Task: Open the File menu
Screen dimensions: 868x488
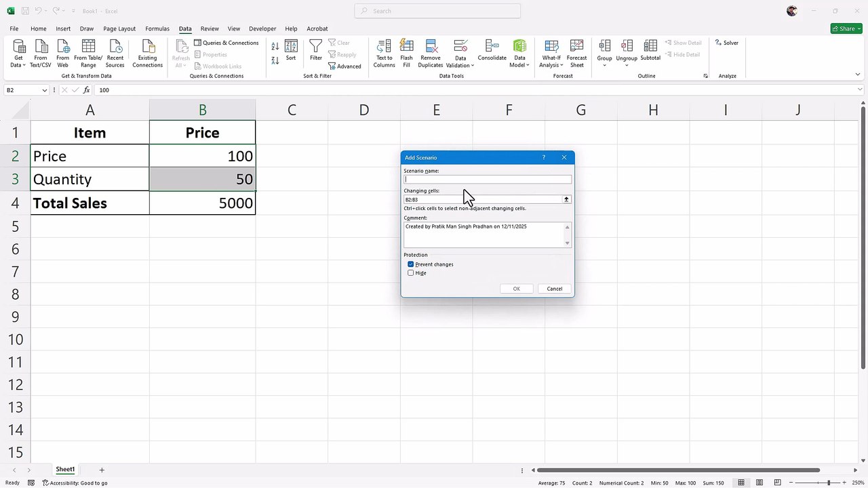Action: (14, 28)
